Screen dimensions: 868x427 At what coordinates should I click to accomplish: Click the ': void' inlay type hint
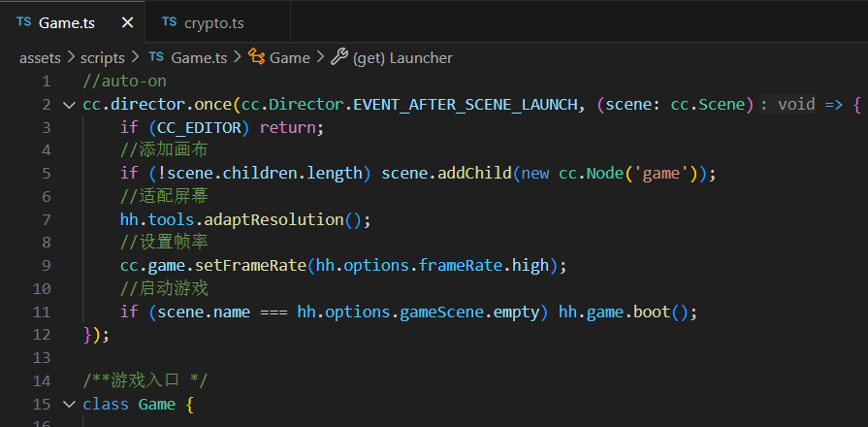[788, 105]
